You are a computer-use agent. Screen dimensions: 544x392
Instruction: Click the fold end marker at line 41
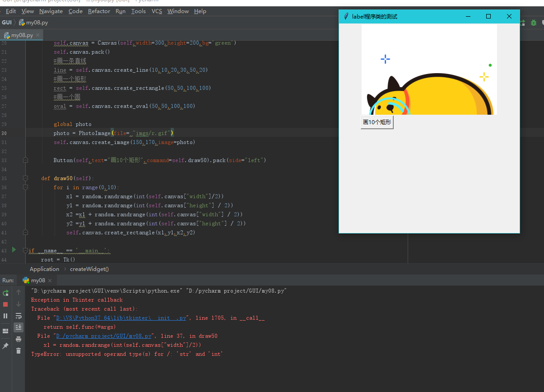26,232
